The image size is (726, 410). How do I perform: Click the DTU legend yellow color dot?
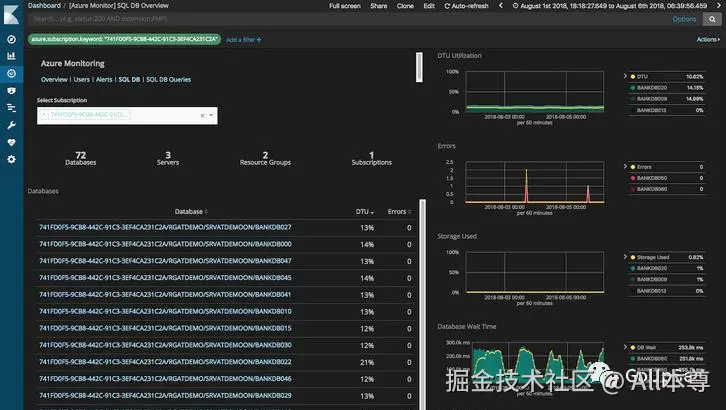coord(632,76)
